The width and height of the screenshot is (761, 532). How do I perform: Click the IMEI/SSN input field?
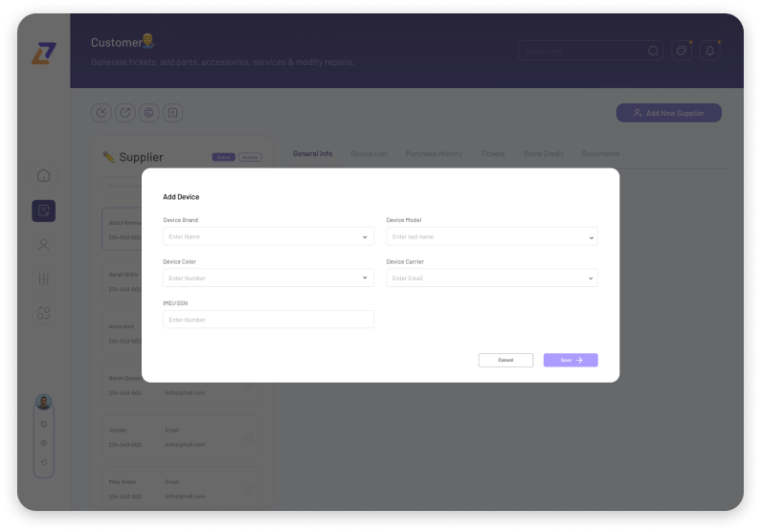pos(268,320)
